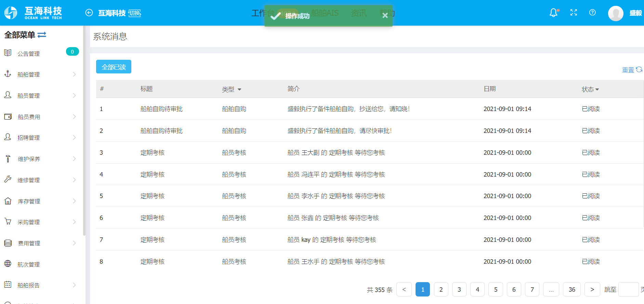Click the 库存管理 house icon
644x304 pixels.
pos(8,201)
